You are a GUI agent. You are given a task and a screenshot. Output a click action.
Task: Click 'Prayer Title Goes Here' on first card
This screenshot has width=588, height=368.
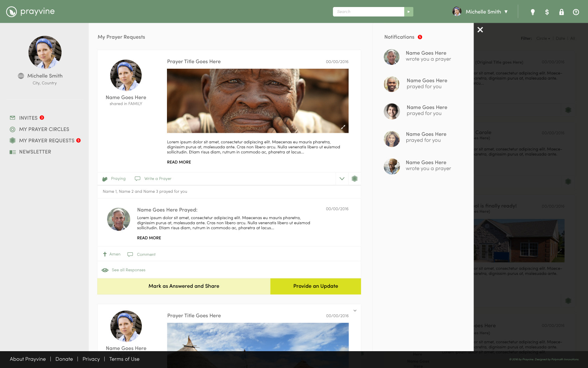pyautogui.click(x=194, y=62)
